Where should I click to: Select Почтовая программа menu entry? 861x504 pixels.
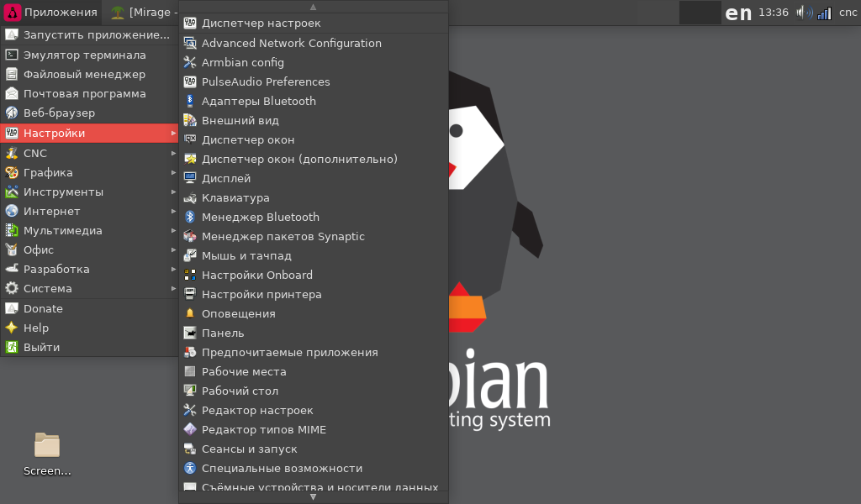coord(89,94)
